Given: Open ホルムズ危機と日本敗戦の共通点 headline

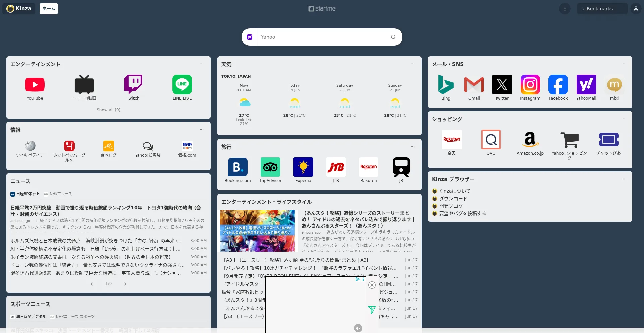Looking at the screenshot, I should 97,241.
